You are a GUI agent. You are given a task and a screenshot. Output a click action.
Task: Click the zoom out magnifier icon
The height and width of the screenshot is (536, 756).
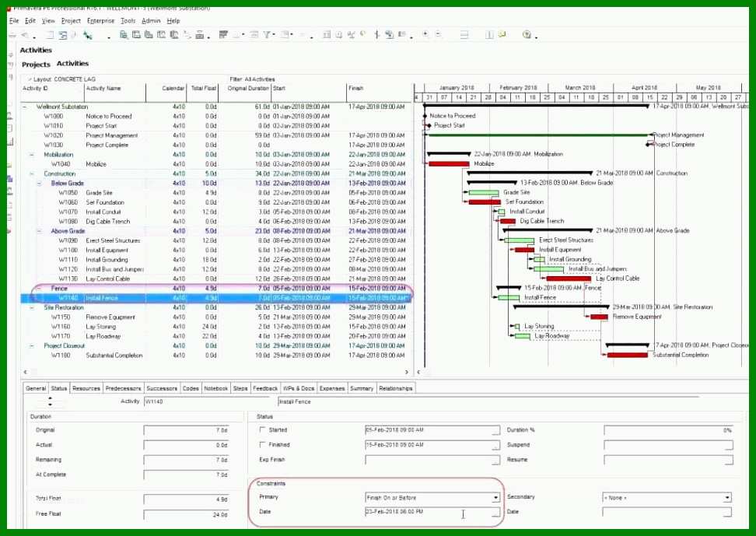click(x=438, y=34)
